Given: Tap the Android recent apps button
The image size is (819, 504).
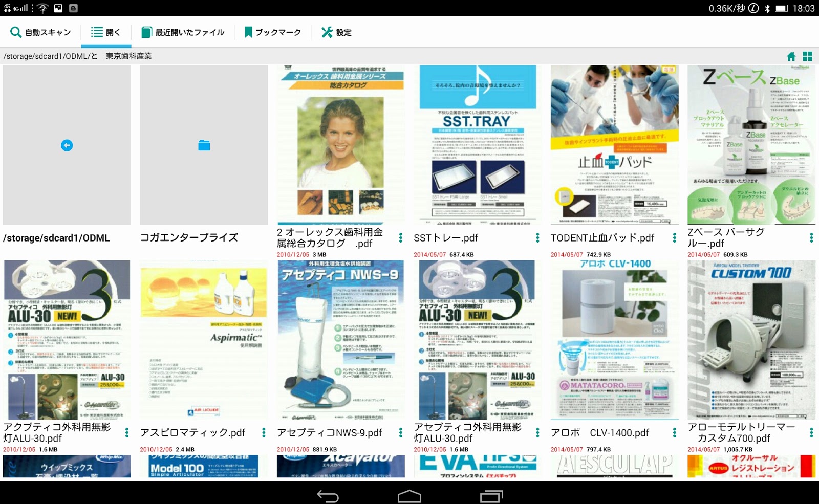Looking at the screenshot, I should (491, 496).
